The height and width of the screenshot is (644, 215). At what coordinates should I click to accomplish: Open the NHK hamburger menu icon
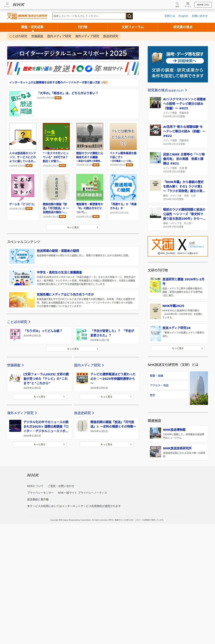(x=7, y=5)
